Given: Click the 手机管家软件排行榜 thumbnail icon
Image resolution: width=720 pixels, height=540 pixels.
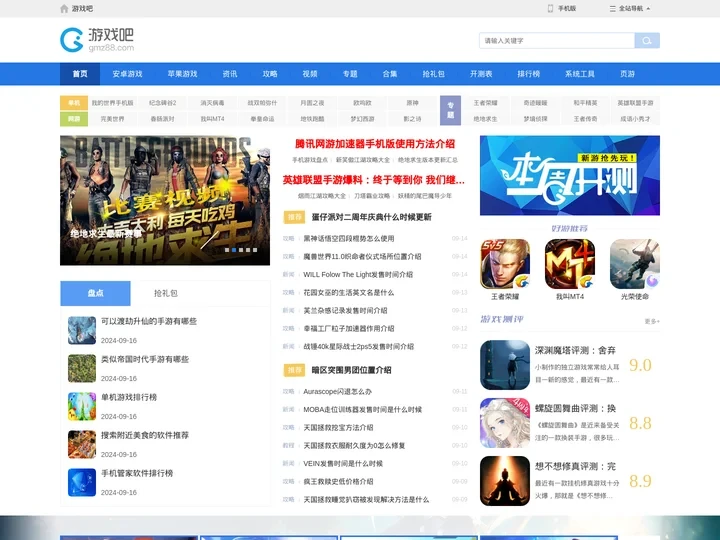Looking at the screenshot, I should [82, 482].
